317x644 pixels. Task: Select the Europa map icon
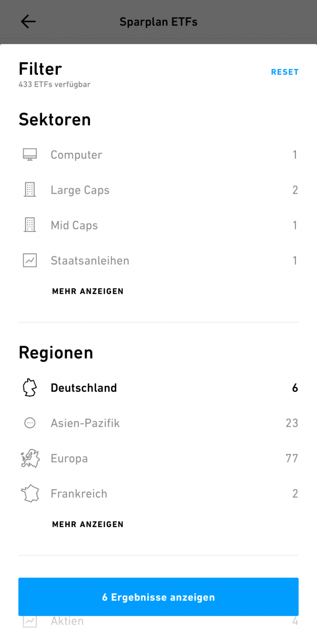(x=30, y=459)
